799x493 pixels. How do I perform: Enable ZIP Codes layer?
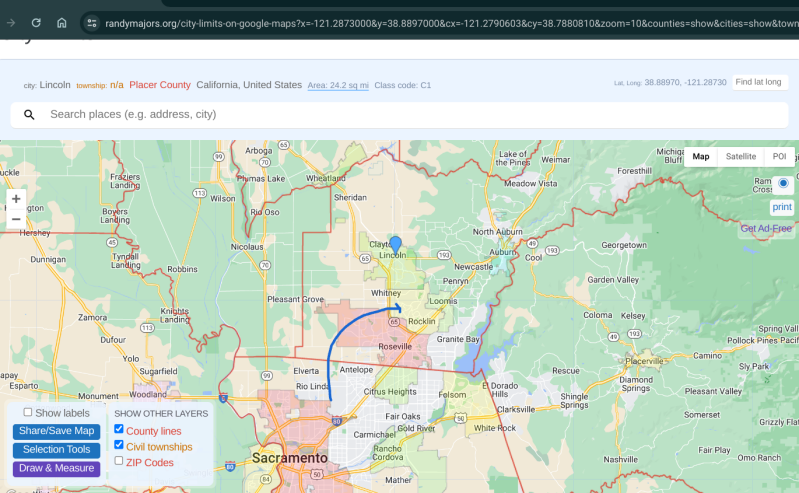tap(119, 460)
